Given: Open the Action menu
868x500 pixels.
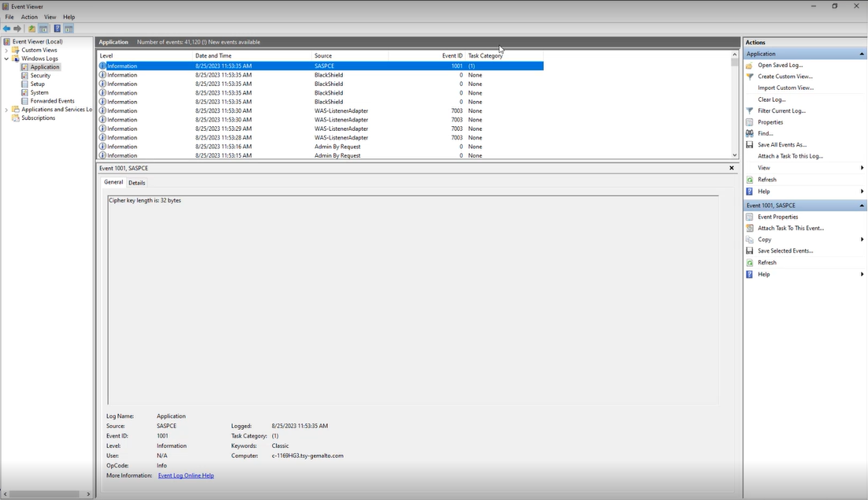Looking at the screenshot, I should [x=29, y=17].
